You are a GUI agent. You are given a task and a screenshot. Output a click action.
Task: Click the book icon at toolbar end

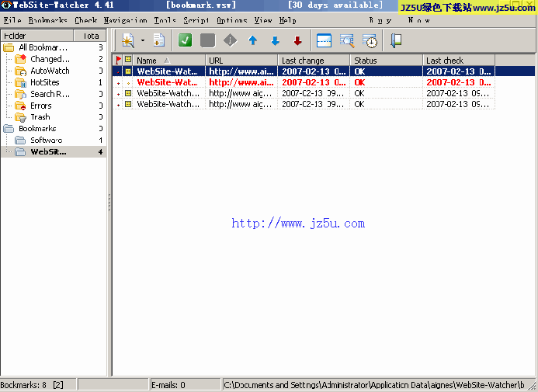(396, 41)
